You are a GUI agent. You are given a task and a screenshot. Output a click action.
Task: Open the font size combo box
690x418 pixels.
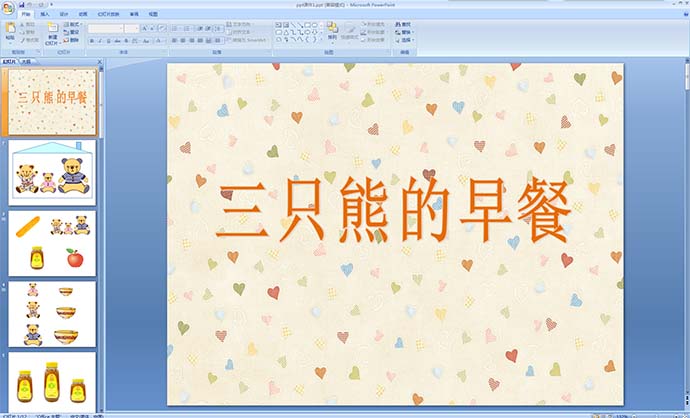132,29
